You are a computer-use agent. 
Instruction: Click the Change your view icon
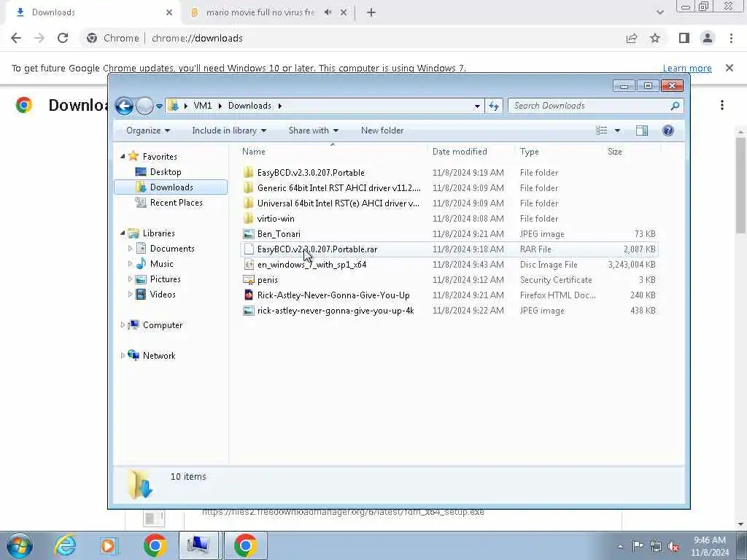602,131
